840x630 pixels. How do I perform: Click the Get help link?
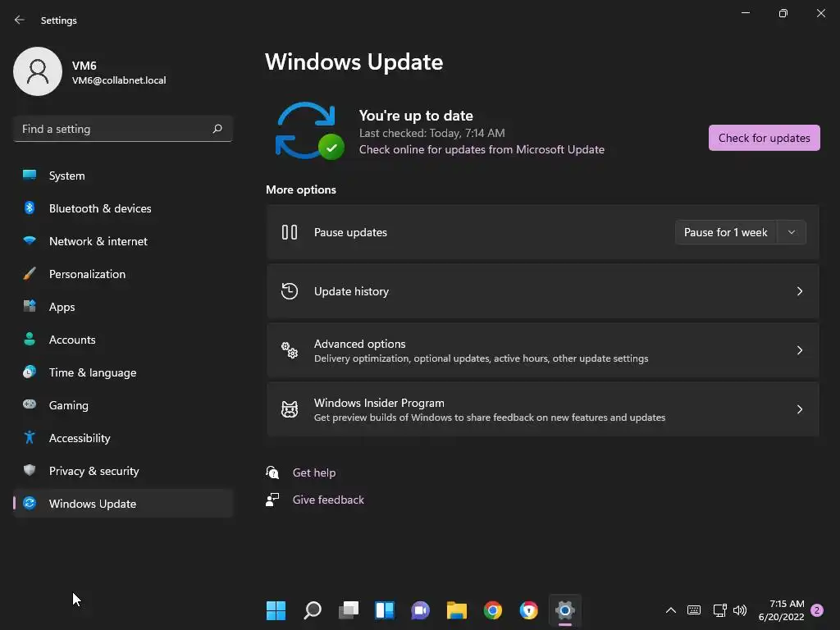coord(314,472)
